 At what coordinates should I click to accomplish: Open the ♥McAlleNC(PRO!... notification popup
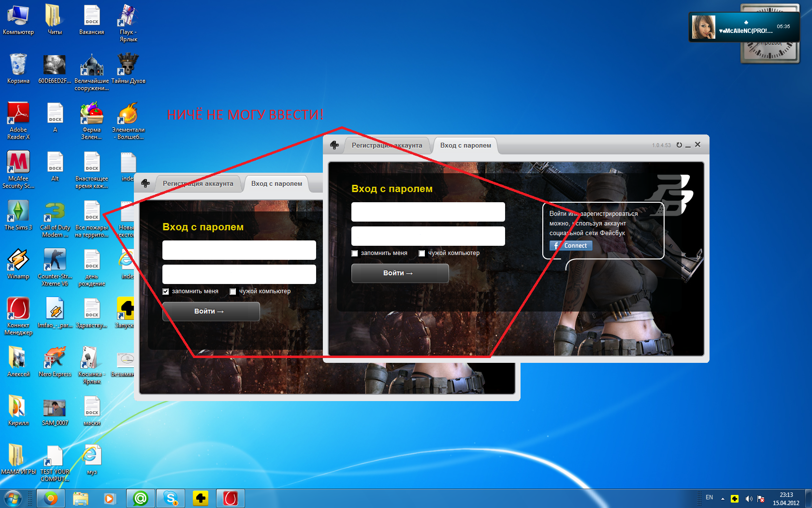[744, 27]
